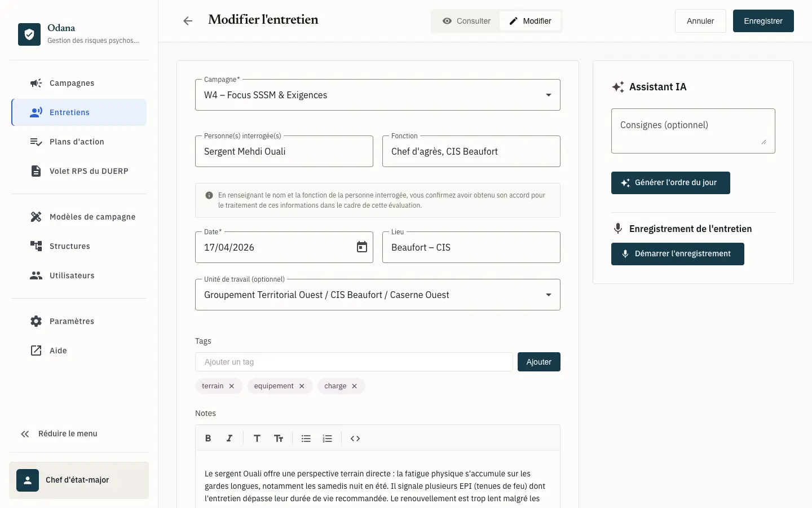This screenshot has width=812, height=508.
Task: Open the date picker calendar icon
Action: point(362,247)
